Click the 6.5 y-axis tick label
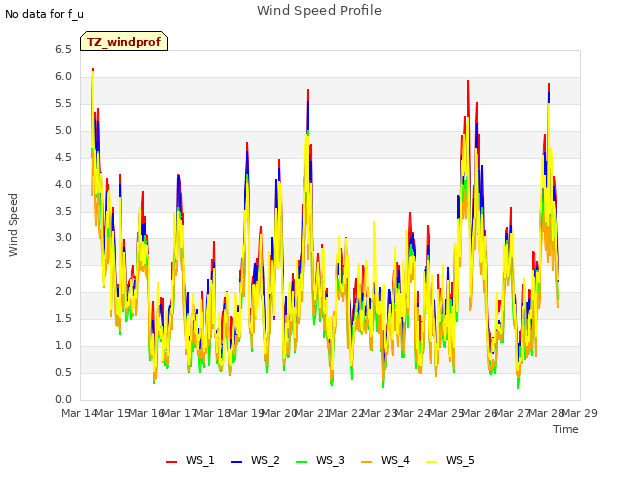Viewport: 640px width, 480px height. [x=63, y=50]
